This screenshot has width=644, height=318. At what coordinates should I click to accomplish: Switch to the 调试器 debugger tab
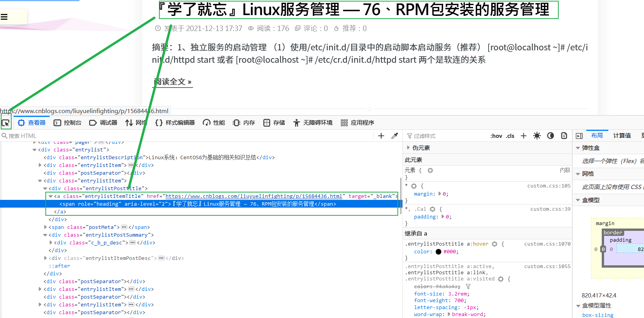click(x=103, y=123)
